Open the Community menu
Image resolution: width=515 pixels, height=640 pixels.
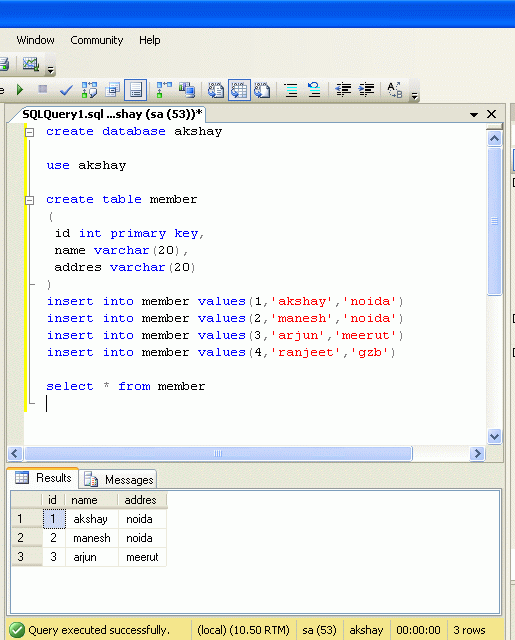(x=97, y=40)
